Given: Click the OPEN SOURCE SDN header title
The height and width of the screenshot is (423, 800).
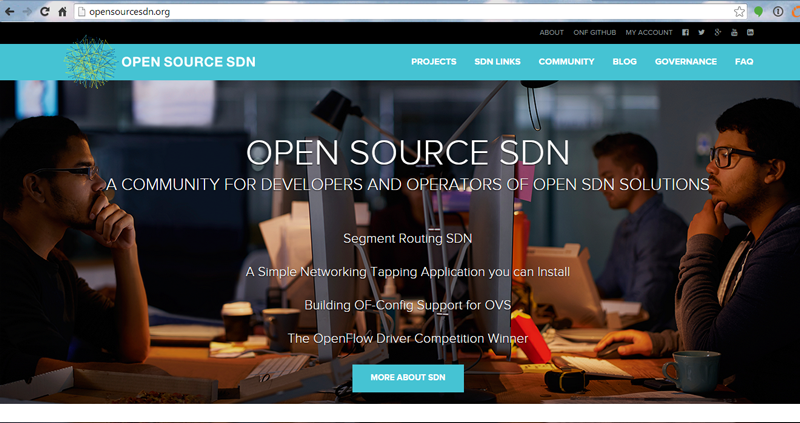Looking at the screenshot, I should point(188,62).
